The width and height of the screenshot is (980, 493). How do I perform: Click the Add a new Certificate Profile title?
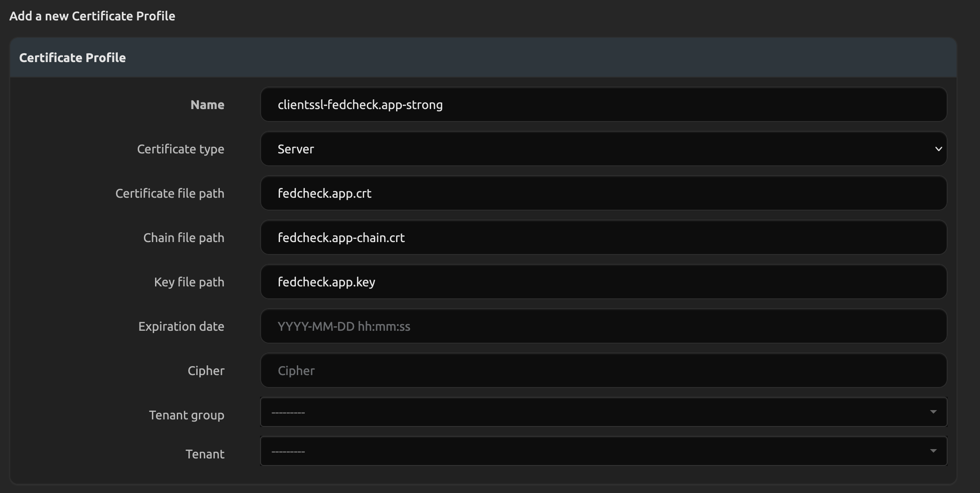[x=92, y=16]
